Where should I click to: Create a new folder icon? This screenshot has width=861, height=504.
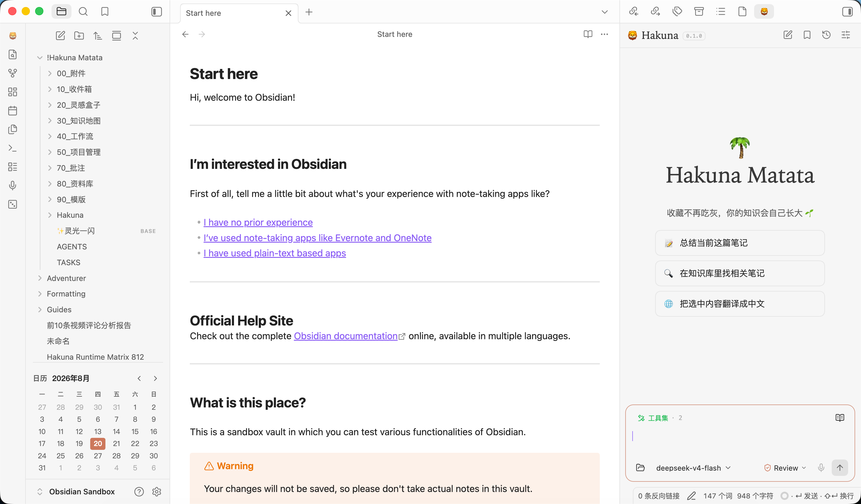pos(79,35)
